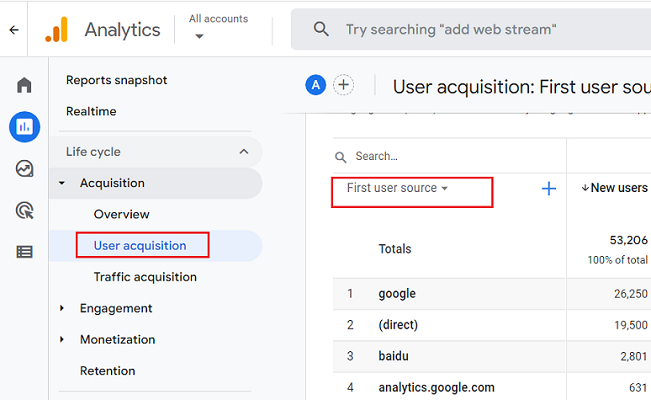
Task: Expand the Engagement group
Action: click(x=62, y=308)
